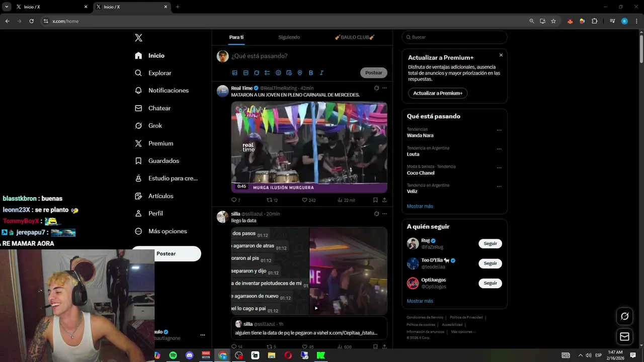This screenshot has height=362, width=644.
Task: Dismiss the Premium+ upgrade card
Action: tap(501, 55)
